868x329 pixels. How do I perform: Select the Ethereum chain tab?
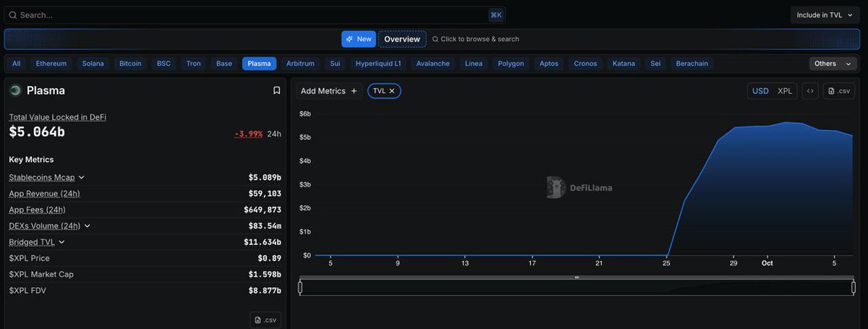tap(51, 64)
